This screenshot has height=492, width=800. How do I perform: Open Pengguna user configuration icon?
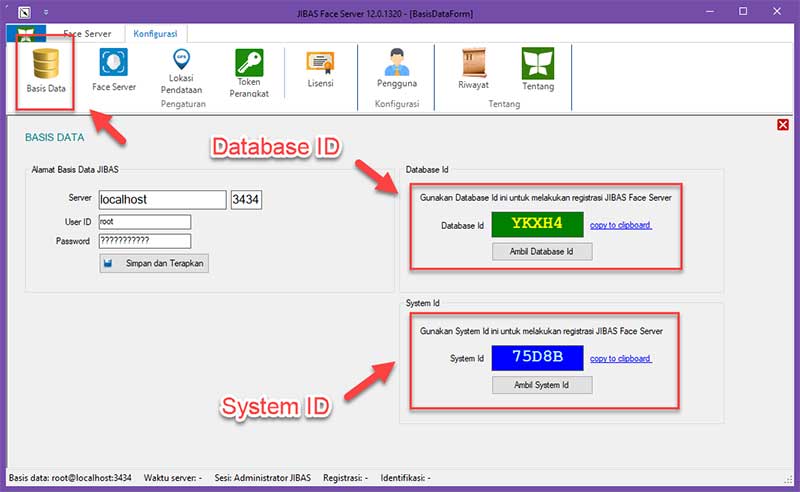click(397, 68)
